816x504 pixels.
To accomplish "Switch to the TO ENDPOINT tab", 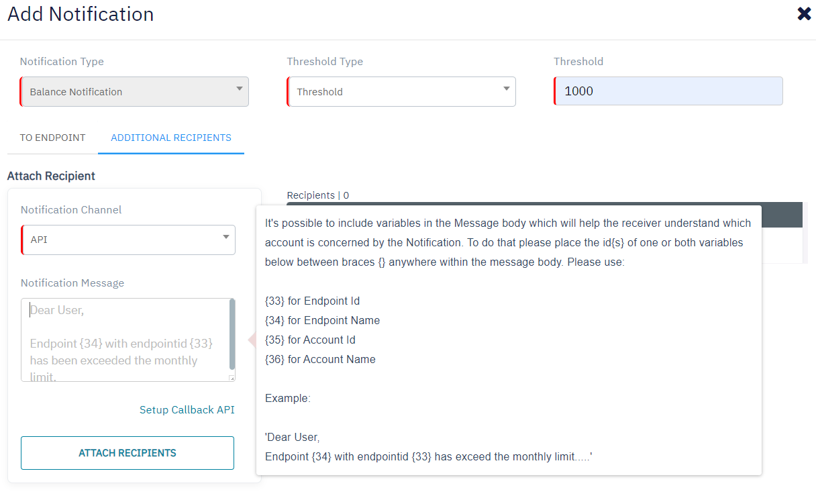I will [52, 138].
